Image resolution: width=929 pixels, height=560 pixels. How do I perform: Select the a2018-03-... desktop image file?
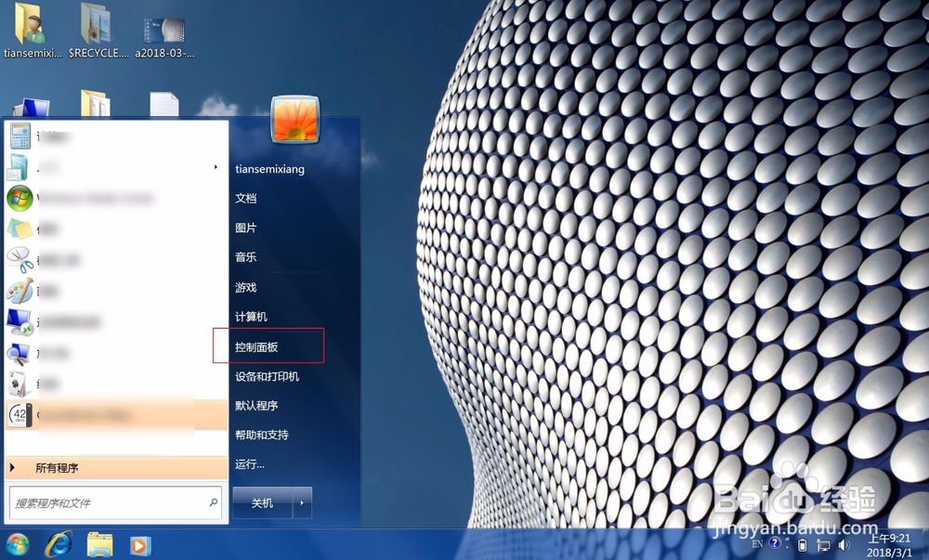click(164, 38)
